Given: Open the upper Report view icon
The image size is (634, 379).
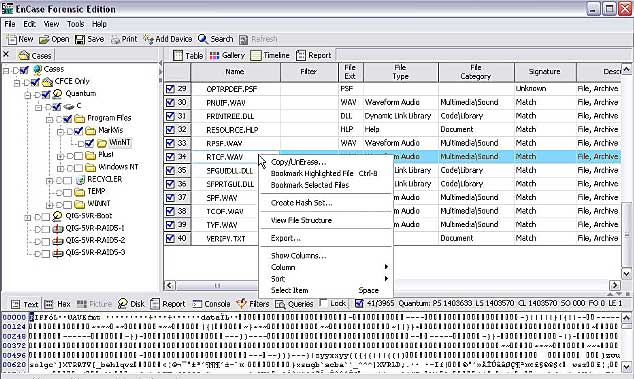Looking at the screenshot, I should click(x=300, y=55).
